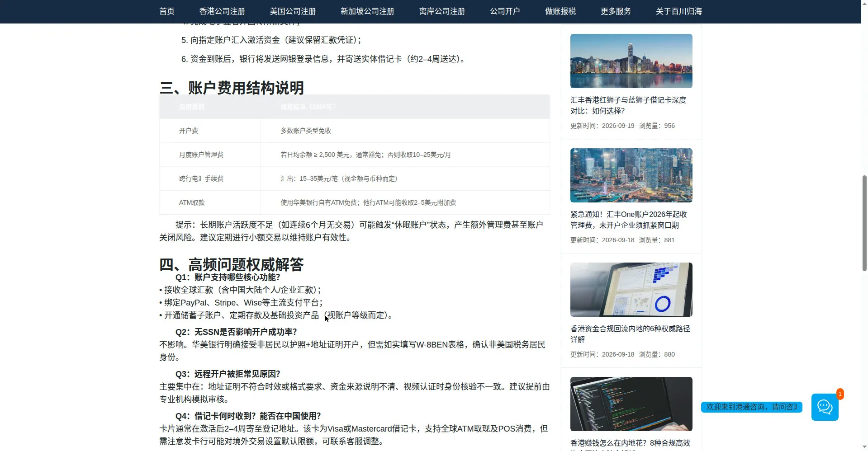Open the code editor screen thumbnail
The width and height of the screenshot is (868, 451).
pos(631,404)
